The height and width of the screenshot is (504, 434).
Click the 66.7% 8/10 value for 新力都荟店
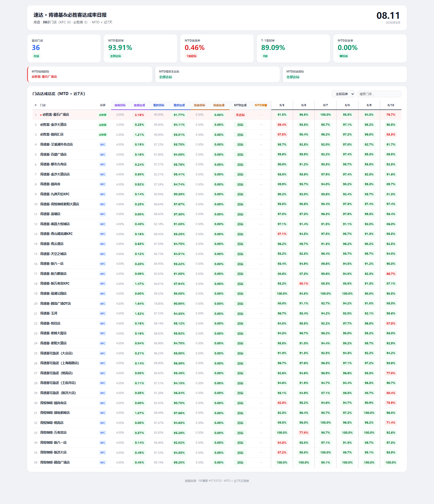[x=391, y=274]
